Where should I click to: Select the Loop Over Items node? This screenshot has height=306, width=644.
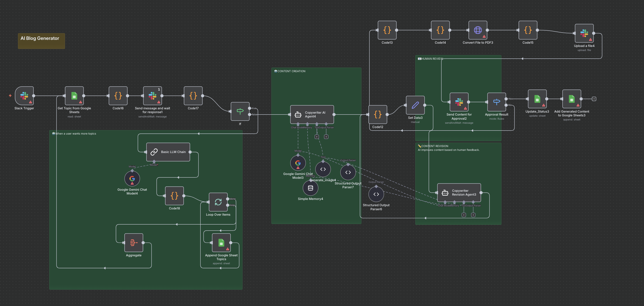click(218, 202)
